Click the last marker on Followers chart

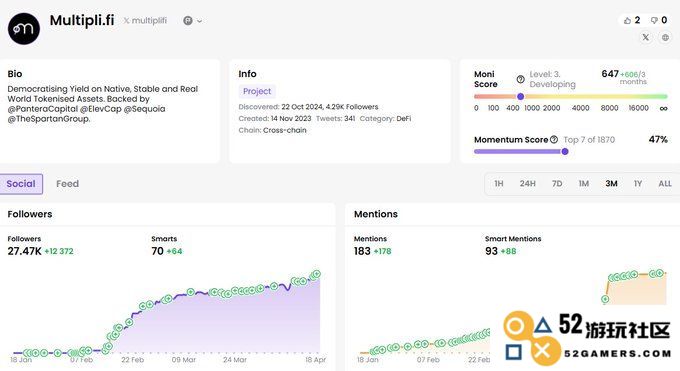pos(317,274)
